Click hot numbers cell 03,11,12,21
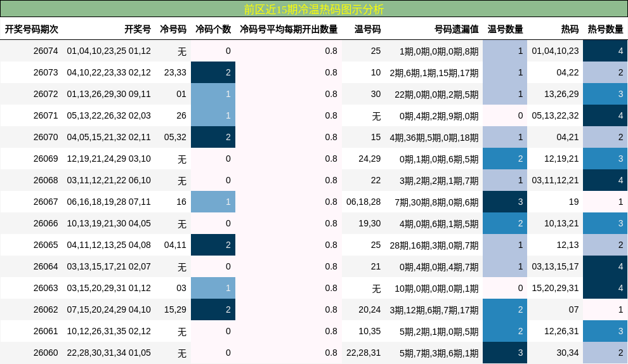The height and width of the screenshot is (364, 628). (555, 180)
